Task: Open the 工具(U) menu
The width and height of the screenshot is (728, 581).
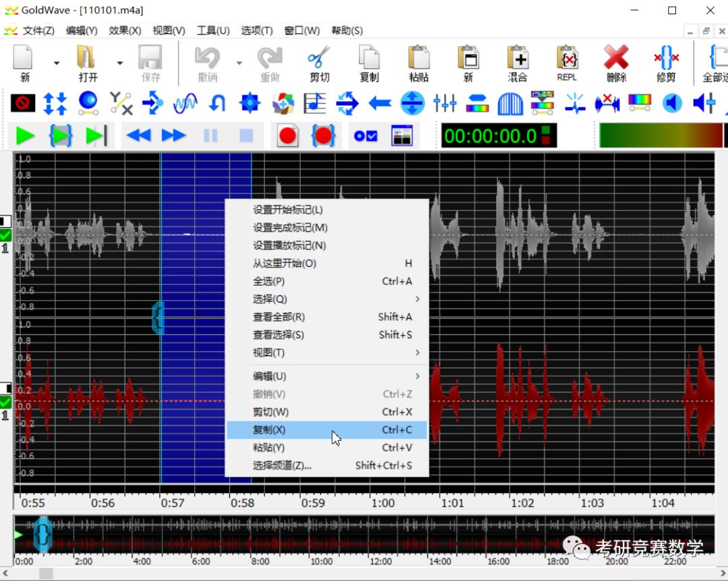Action: point(213,30)
